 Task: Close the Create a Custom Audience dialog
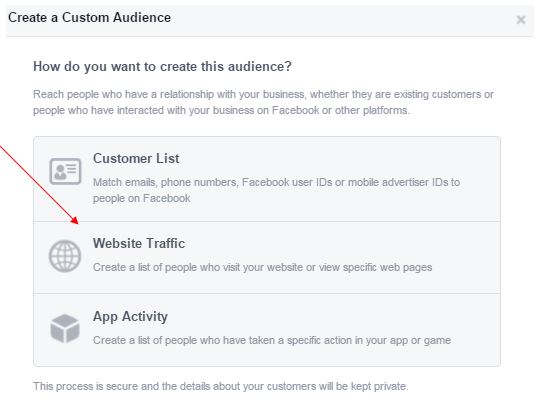pyautogui.click(x=521, y=20)
